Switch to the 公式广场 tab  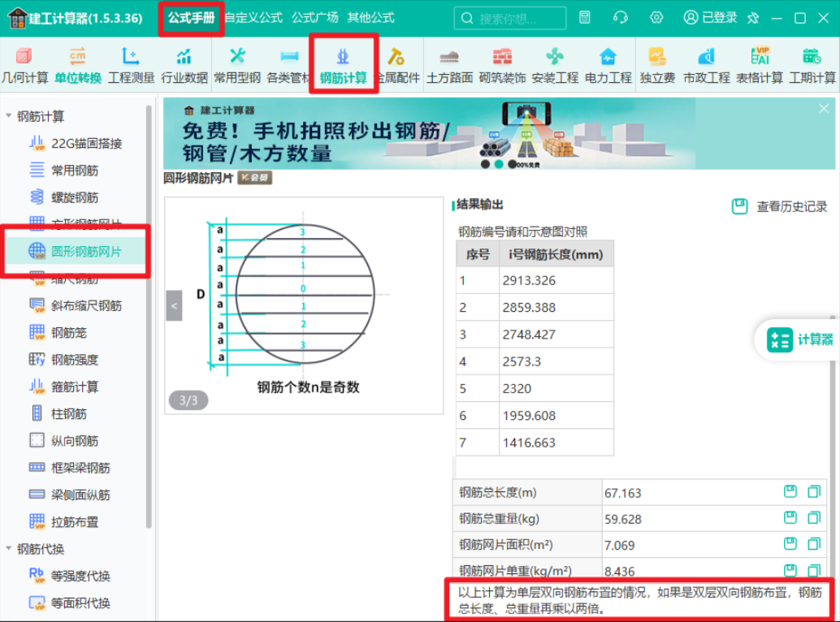tap(315, 18)
